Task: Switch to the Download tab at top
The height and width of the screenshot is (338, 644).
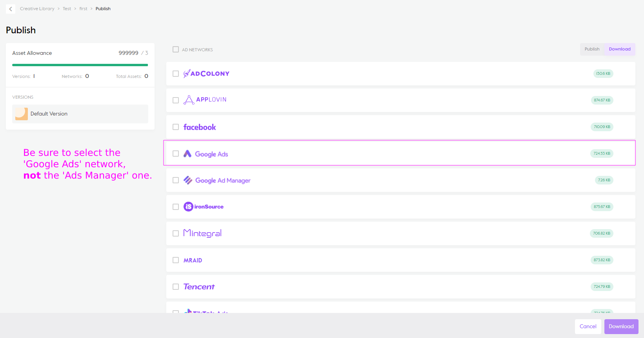Action: [x=620, y=49]
